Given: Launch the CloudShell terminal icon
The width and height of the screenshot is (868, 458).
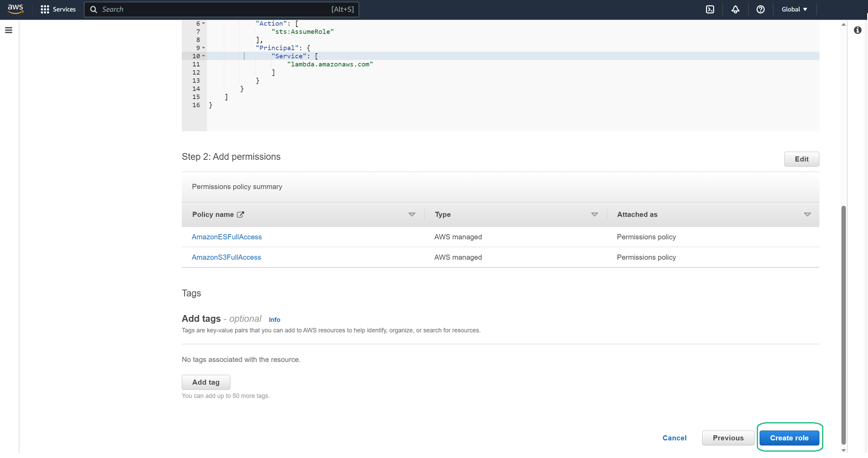Looking at the screenshot, I should (x=710, y=9).
